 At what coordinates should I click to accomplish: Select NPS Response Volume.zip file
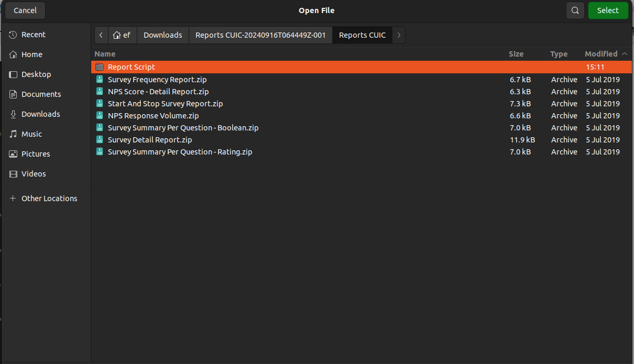[x=153, y=116]
